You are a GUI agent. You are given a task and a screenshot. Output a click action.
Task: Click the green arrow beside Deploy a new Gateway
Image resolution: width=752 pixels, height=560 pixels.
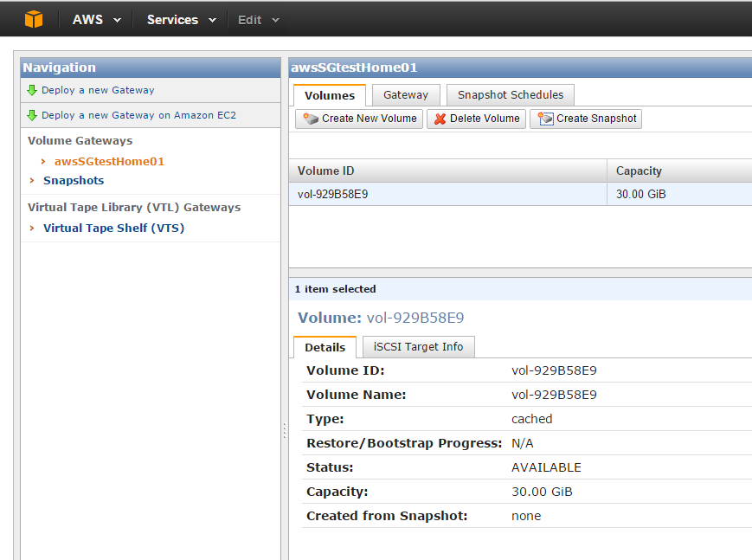pyautogui.click(x=32, y=90)
